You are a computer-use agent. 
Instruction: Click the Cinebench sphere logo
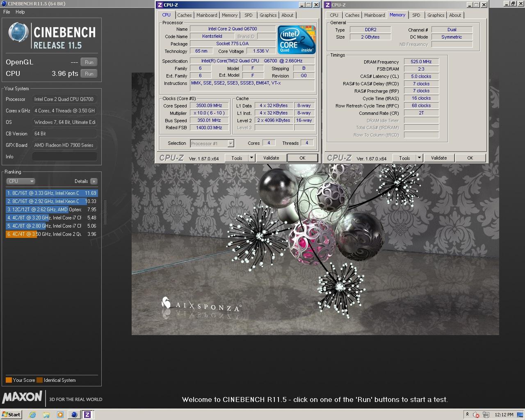pyautogui.click(x=18, y=32)
